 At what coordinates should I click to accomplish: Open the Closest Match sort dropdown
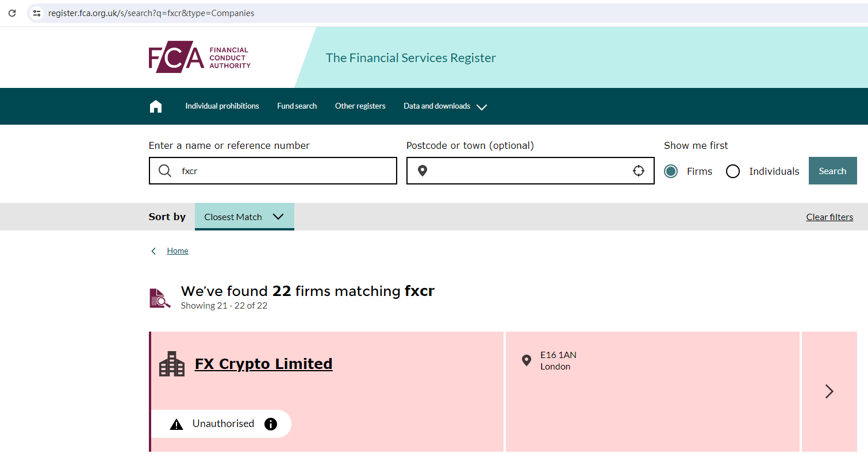(x=244, y=217)
